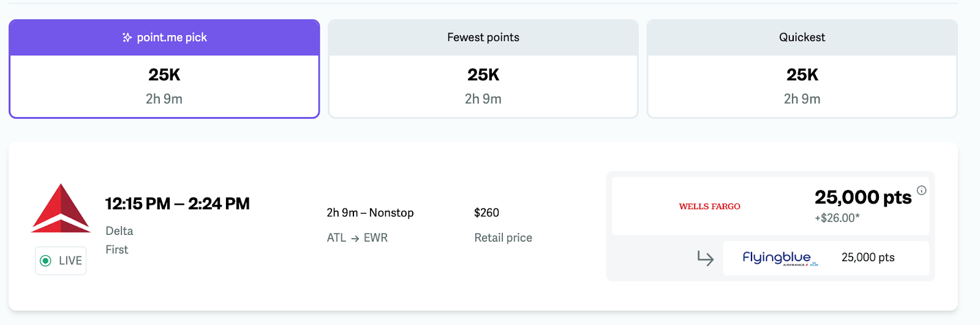Click the Wells Fargo logo

pyautogui.click(x=709, y=207)
